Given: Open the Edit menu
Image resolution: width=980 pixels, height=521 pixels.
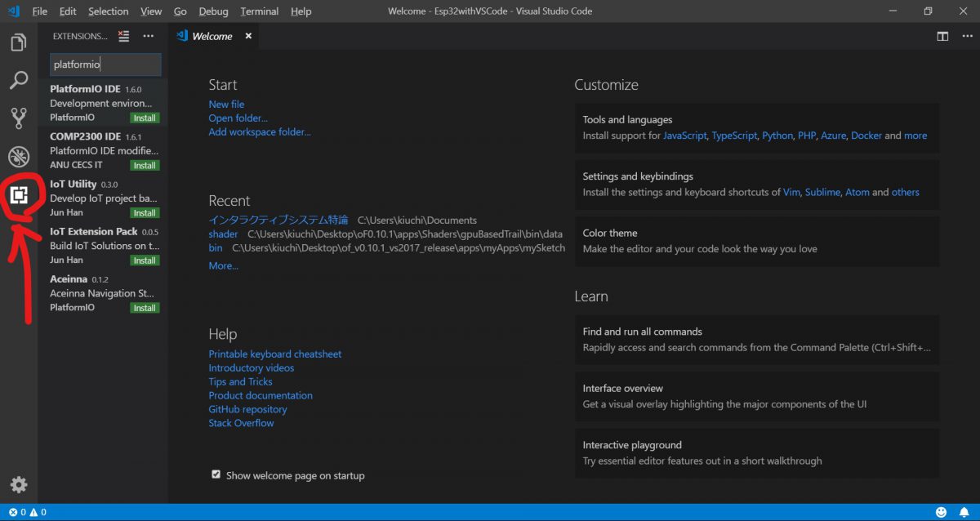Looking at the screenshot, I should coord(68,11).
